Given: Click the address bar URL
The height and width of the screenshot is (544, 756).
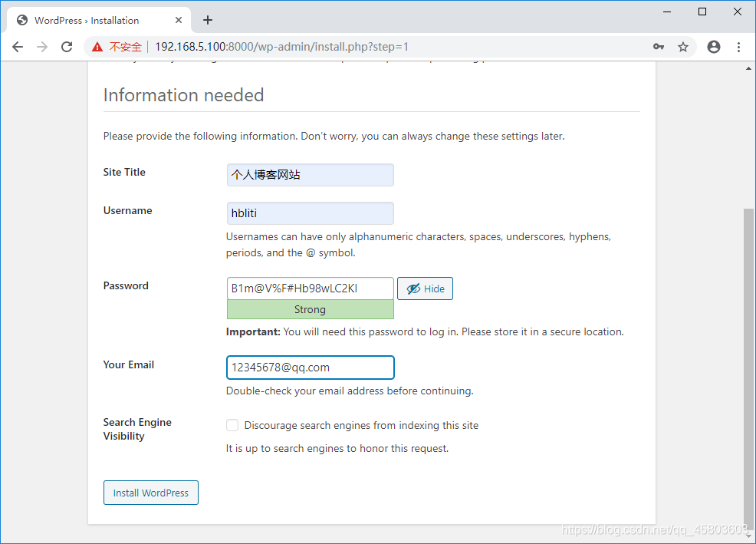Looking at the screenshot, I should 281,47.
